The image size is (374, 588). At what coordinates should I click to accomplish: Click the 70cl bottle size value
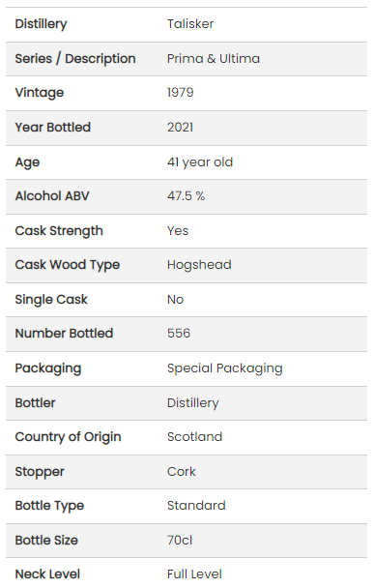(x=180, y=541)
